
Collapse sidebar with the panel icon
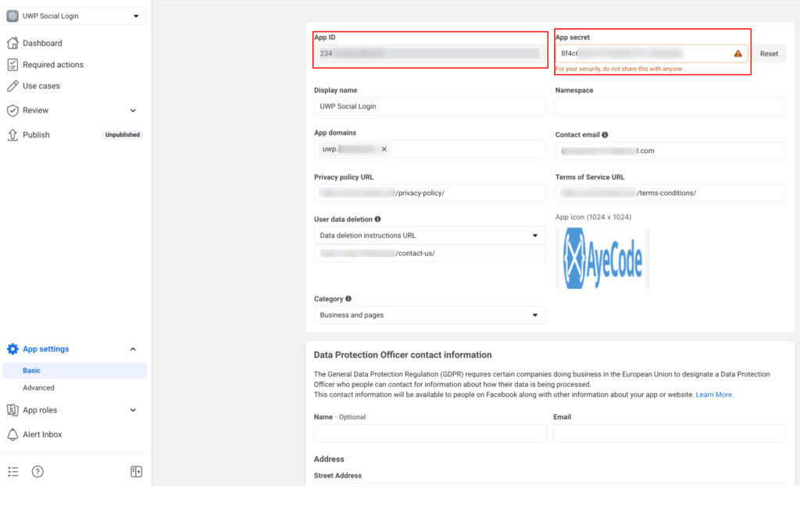136,471
